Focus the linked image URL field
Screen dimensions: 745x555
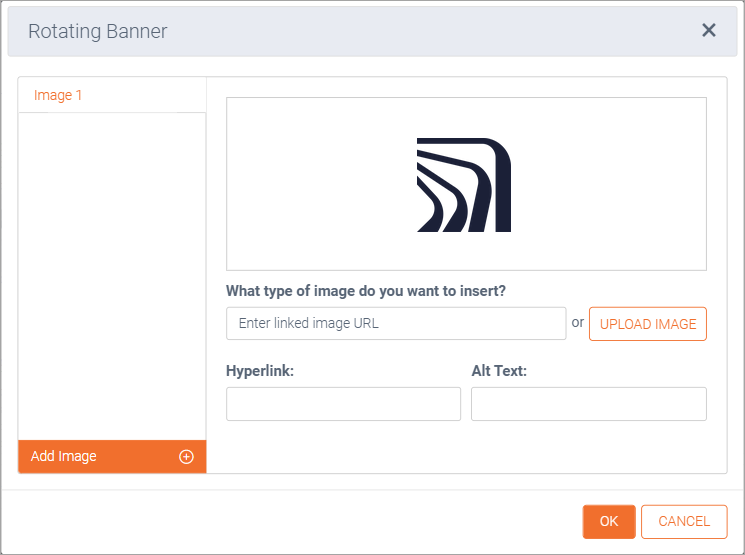(x=396, y=323)
